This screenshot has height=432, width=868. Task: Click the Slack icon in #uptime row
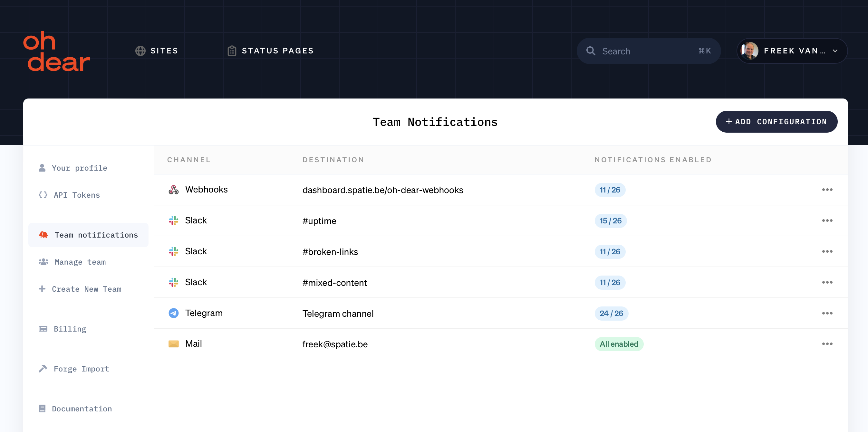click(174, 221)
